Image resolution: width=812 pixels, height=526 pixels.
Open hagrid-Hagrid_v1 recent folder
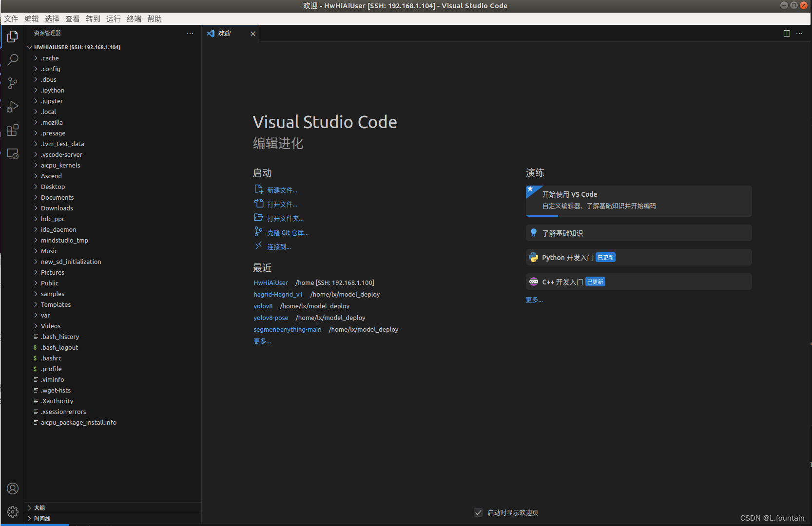(278, 294)
